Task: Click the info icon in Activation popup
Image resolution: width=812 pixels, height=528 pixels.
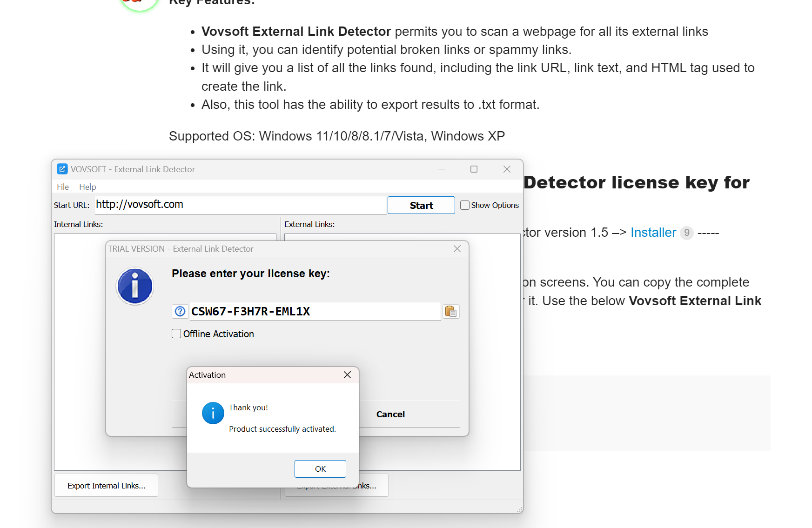Action: point(213,413)
